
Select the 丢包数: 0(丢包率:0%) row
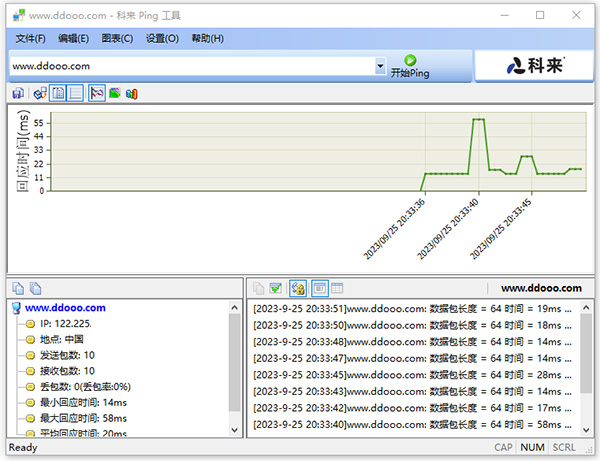(x=85, y=387)
